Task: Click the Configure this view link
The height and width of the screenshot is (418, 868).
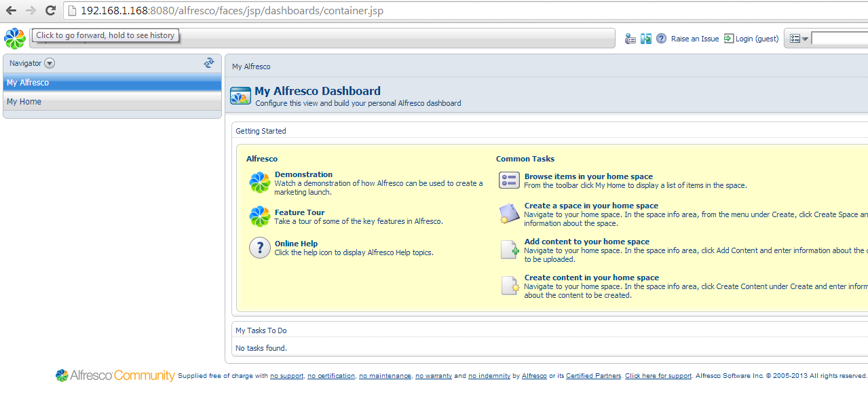Action: click(x=358, y=103)
